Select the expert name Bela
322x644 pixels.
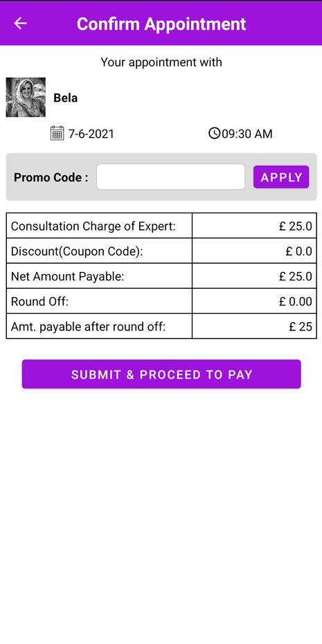point(65,98)
